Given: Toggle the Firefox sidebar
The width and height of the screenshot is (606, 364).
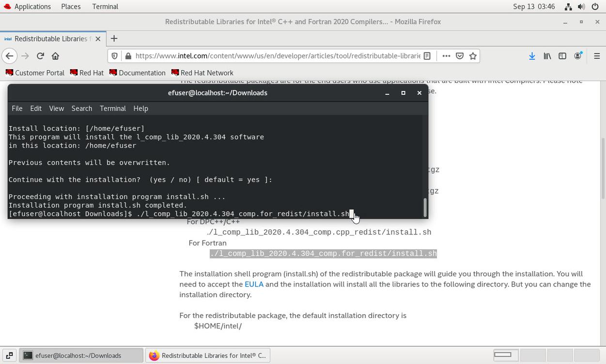Looking at the screenshot, I should tap(562, 56).
